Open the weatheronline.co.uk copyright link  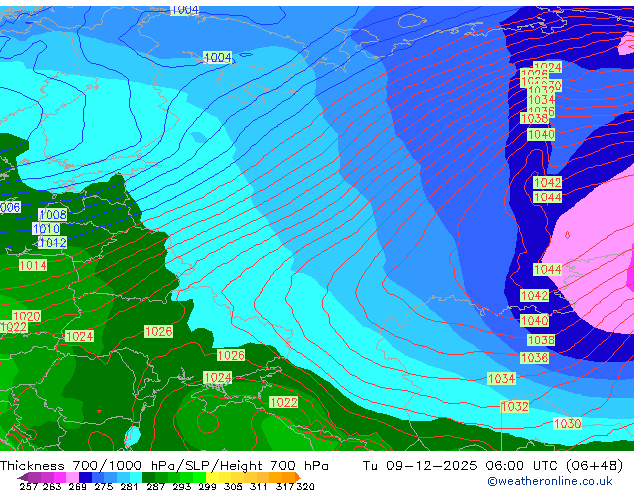pyautogui.click(x=550, y=481)
